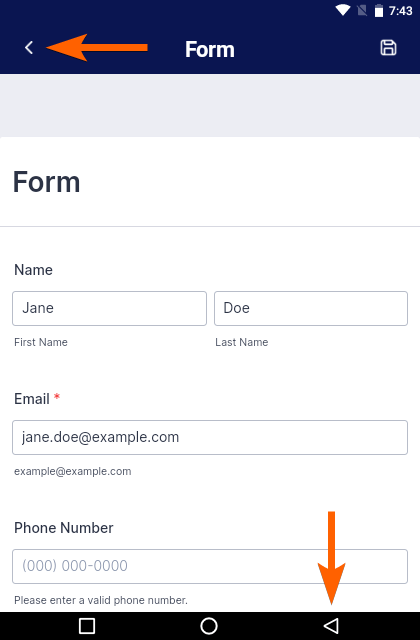The width and height of the screenshot is (420, 640).
Task: Focus the First Name field containing Jane
Action: (109, 308)
